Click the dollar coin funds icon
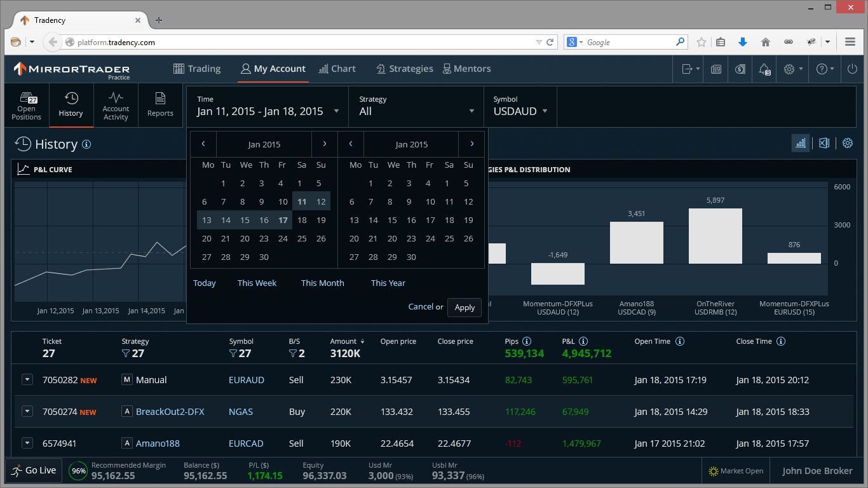Image resolution: width=868 pixels, height=488 pixels. point(740,69)
